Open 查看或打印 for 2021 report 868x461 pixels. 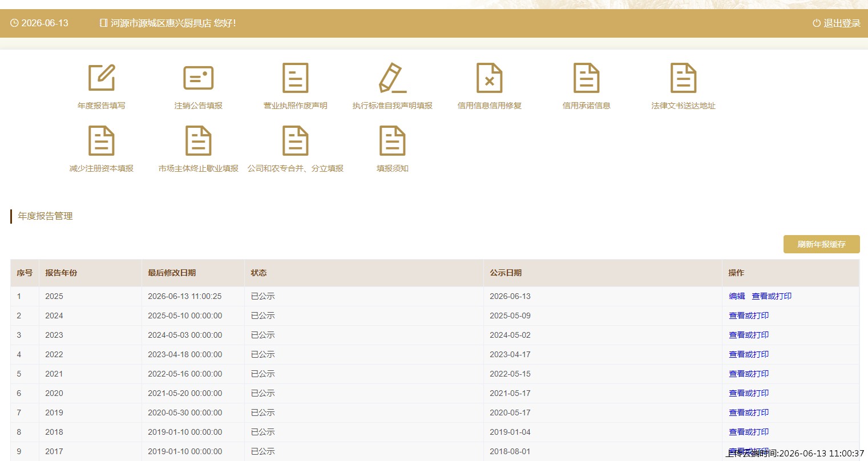click(x=749, y=374)
